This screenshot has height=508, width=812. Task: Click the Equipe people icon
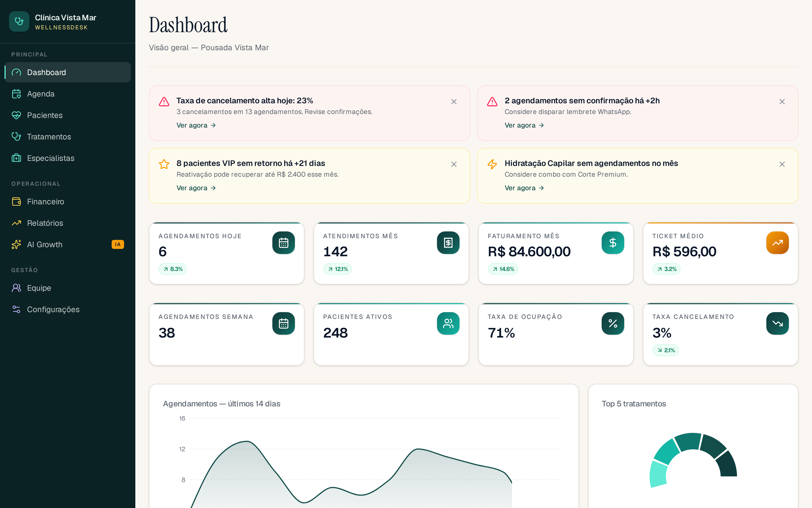(16, 288)
